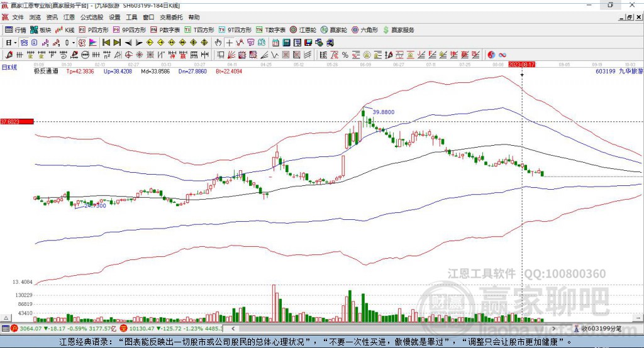Click 603199 九华旅游 stock name label
This screenshot has width=644, height=348.
619,71
